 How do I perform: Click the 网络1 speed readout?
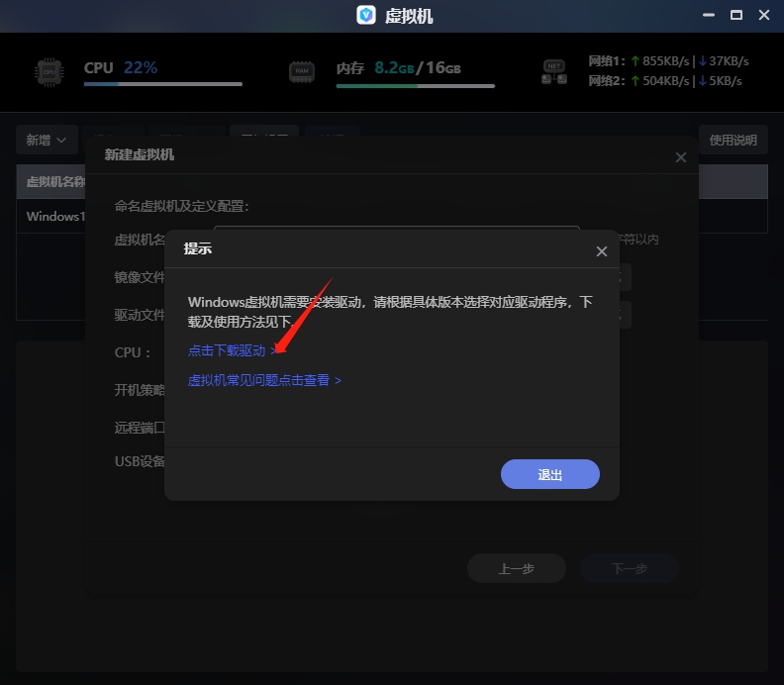[668, 61]
